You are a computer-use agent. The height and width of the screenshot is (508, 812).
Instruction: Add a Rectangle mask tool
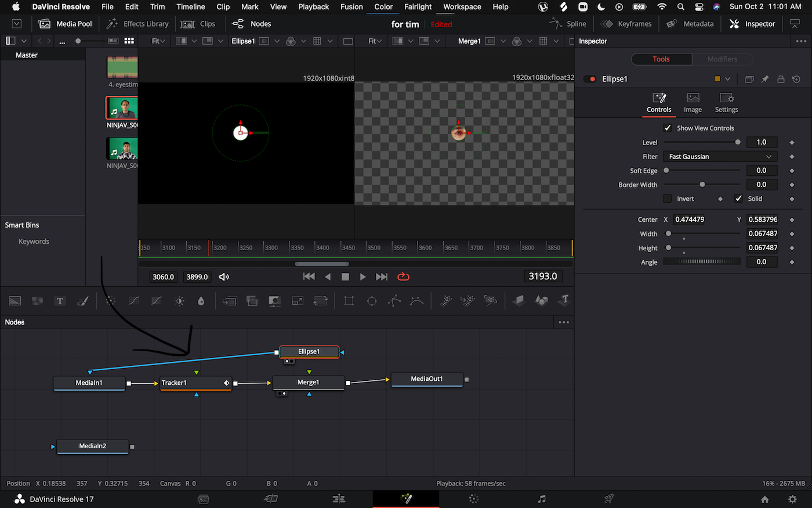(x=349, y=301)
